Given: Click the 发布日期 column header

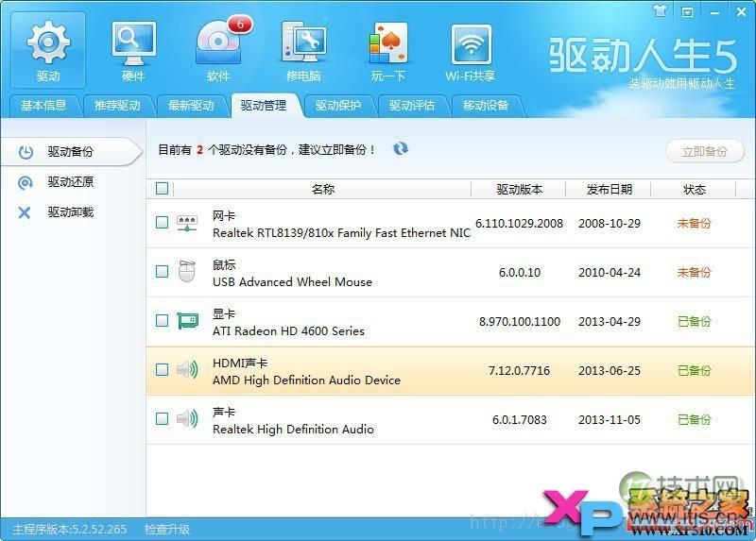Looking at the screenshot, I should pos(609,190).
